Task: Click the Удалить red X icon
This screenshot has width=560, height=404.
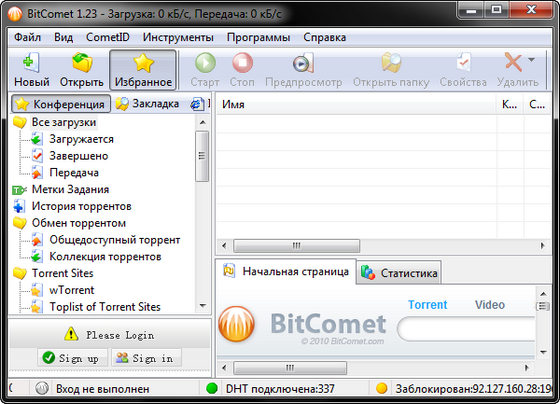Action: [513, 62]
